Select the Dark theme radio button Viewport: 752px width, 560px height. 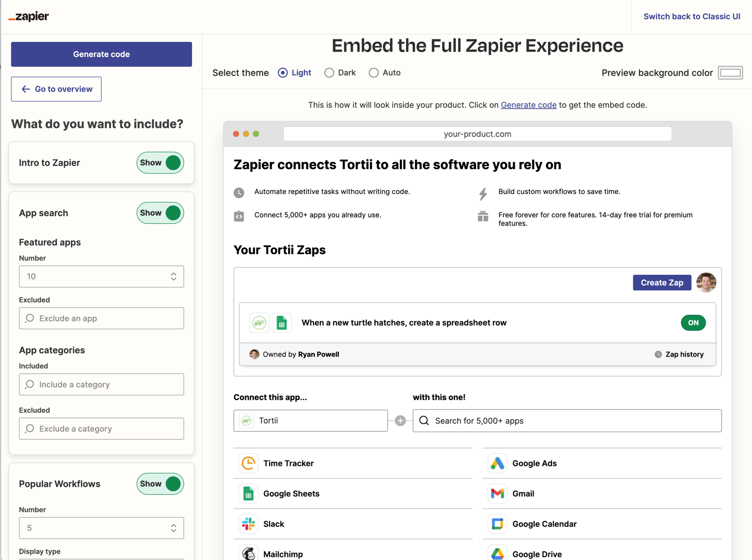tap(329, 73)
